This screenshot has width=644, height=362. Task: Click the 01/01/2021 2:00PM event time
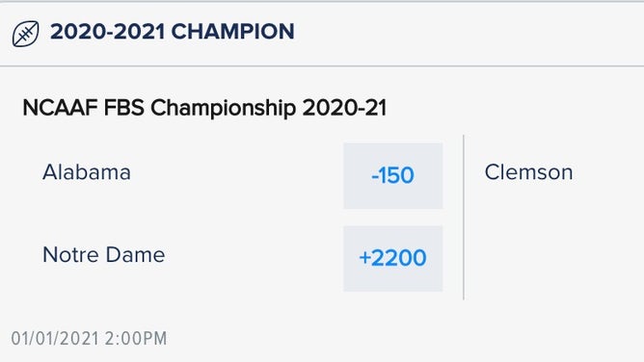tap(89, 339)
